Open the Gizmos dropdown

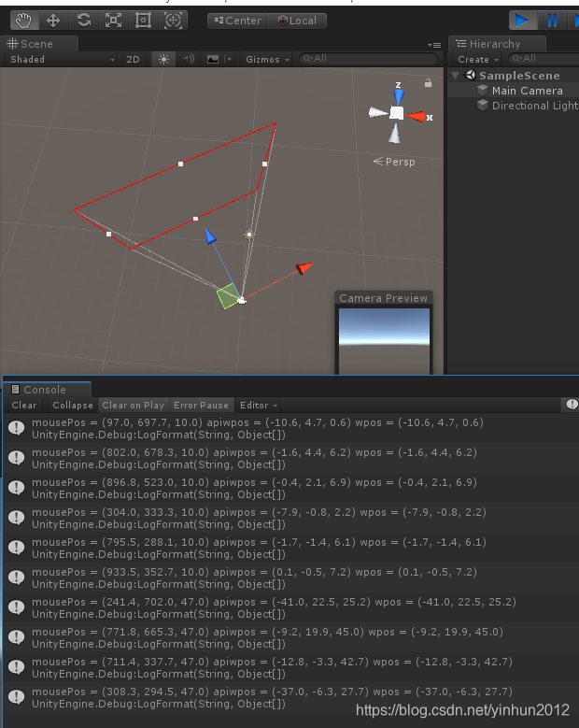coord(267,60)
